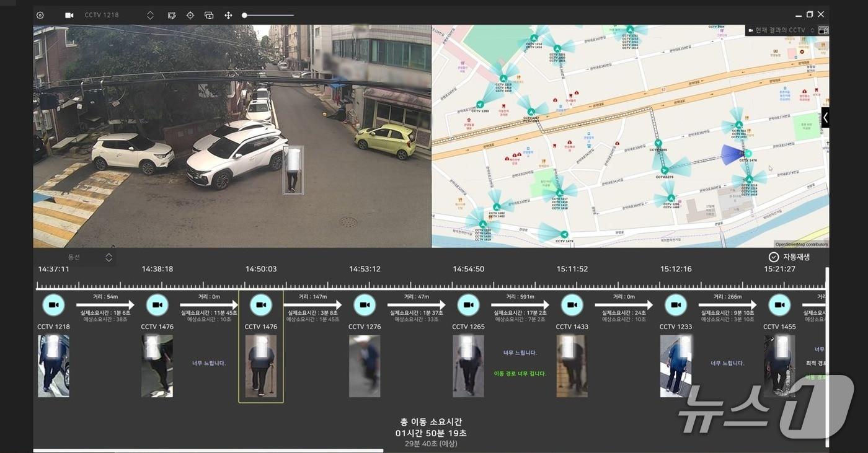Click the CCTV 1433 timeline camera circle
The width and height of the screenshot is (868, 453).
coord(572,305)
